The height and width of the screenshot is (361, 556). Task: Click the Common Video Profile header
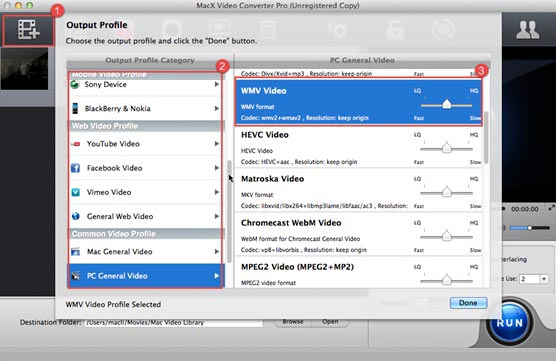145,234
